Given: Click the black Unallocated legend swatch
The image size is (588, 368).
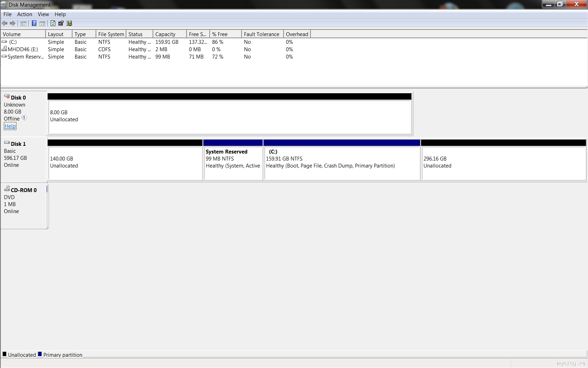Looking at the screenshot, I should click(x=5, y=354).
